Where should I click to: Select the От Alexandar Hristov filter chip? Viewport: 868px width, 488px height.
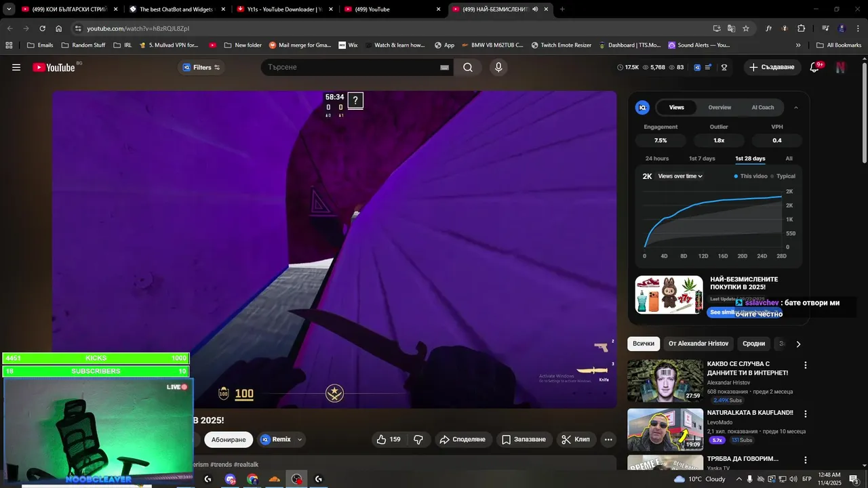(698, 344)
